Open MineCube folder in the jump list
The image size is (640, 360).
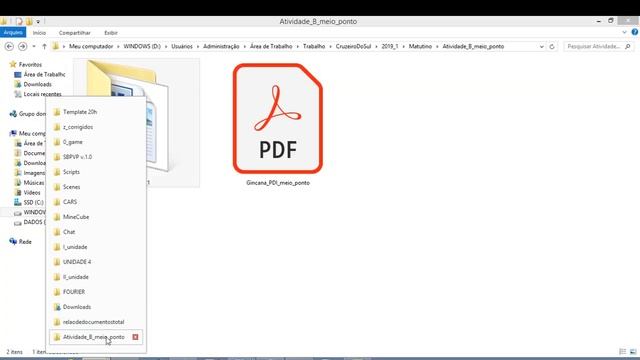click(x=96, y=217)
